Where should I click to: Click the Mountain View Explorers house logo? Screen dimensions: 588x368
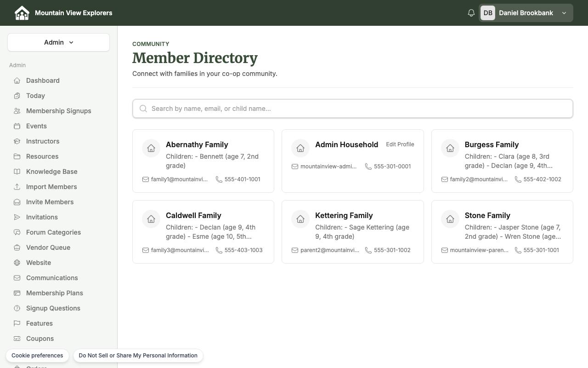point(22,13)
